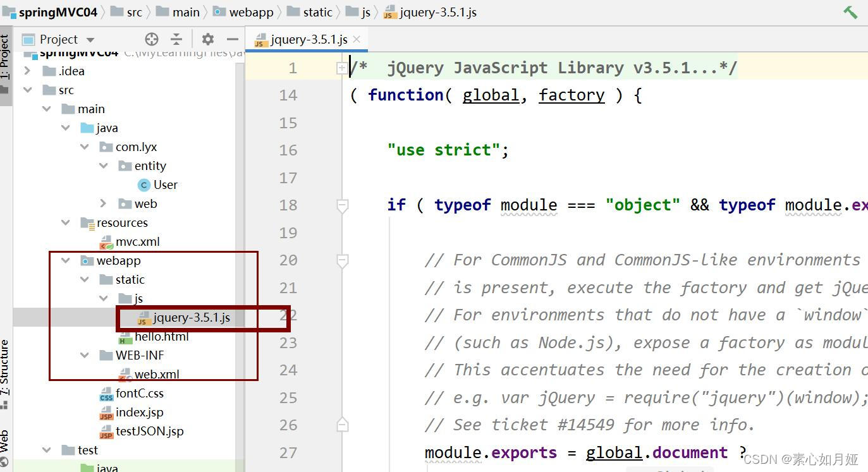Collapse the js folder arrow
This screenshot has width=868, height=472.
click(104, 298)
